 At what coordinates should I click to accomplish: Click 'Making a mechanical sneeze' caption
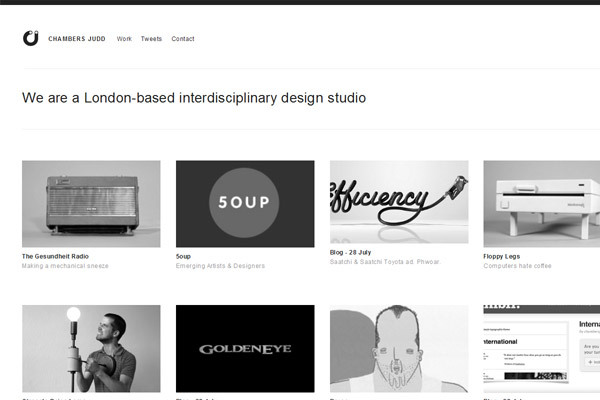pyautogui.click(x=65, y=266)
